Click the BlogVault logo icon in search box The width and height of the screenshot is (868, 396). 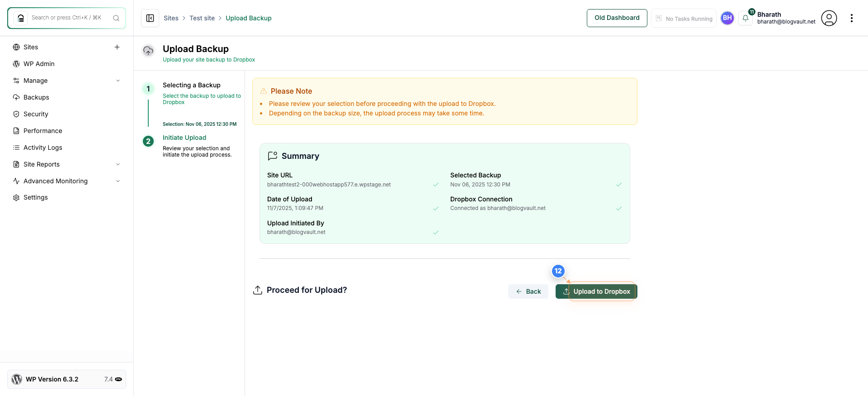21,18
